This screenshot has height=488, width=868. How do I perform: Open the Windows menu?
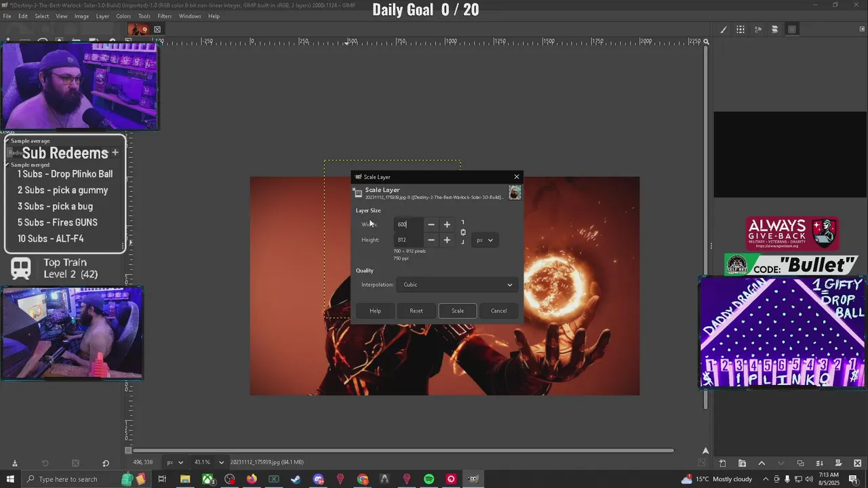(190, 16)
